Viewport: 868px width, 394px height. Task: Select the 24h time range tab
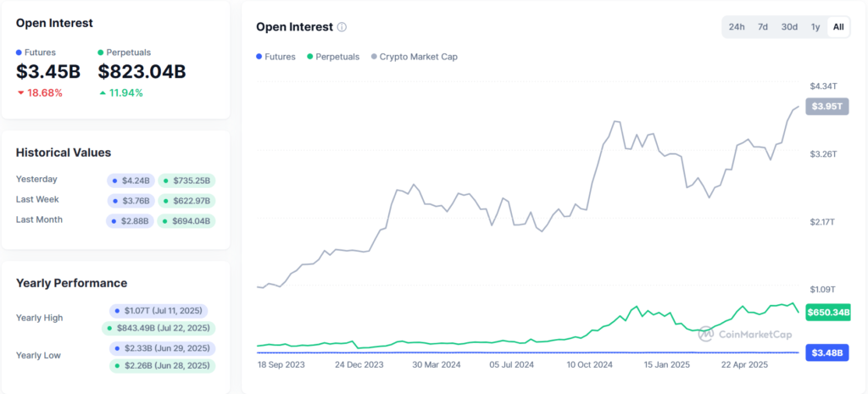[737, 27]
